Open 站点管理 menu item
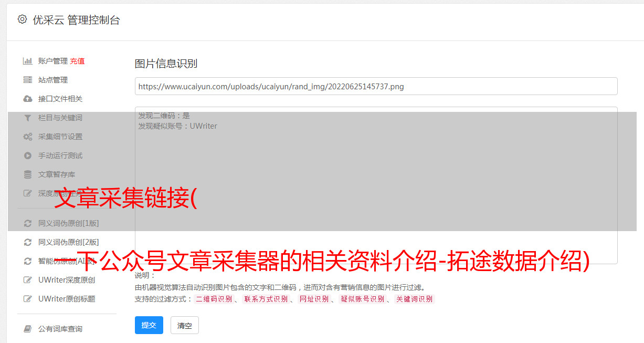The image size is (644, 343). click(53, 80)
